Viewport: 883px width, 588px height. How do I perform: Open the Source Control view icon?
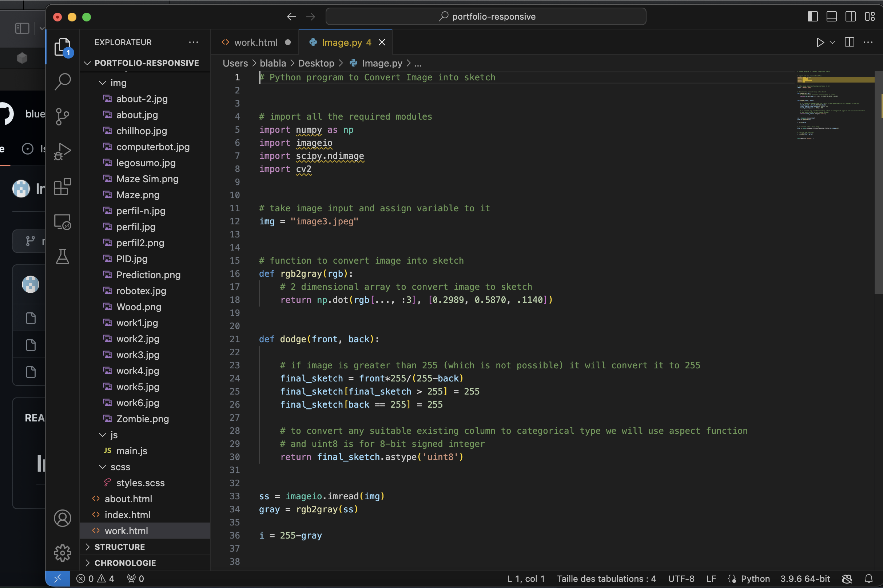(x=62, y=116)
